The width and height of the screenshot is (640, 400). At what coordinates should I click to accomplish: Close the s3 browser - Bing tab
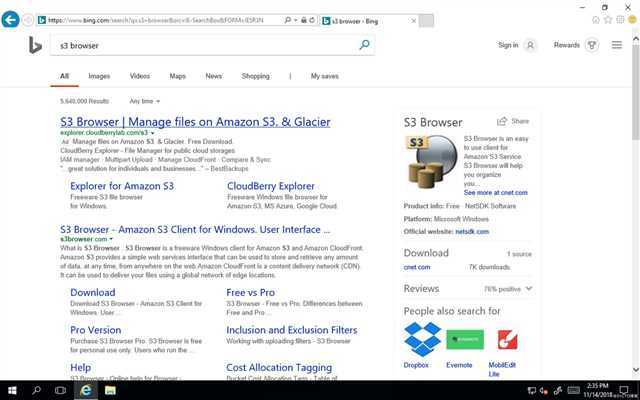(413, 21)
